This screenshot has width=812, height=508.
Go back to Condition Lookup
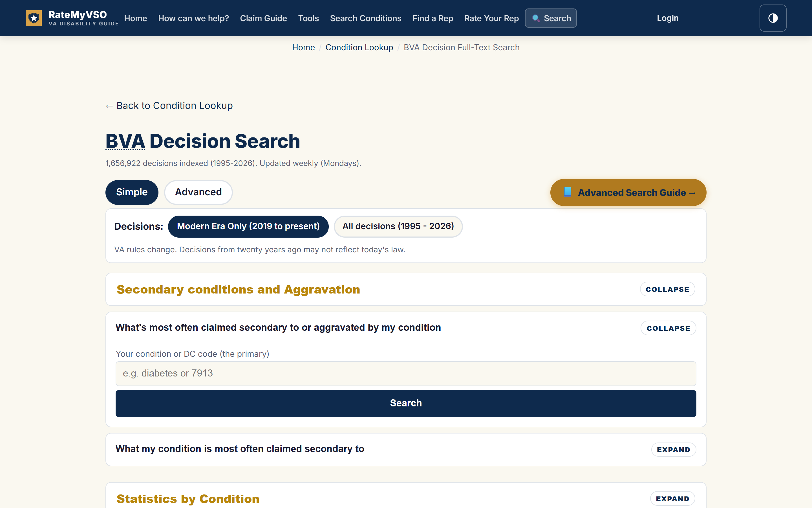169,106
